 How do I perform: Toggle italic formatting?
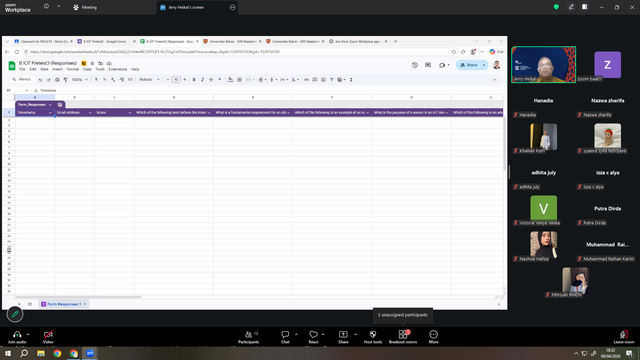tap(202, 80)
